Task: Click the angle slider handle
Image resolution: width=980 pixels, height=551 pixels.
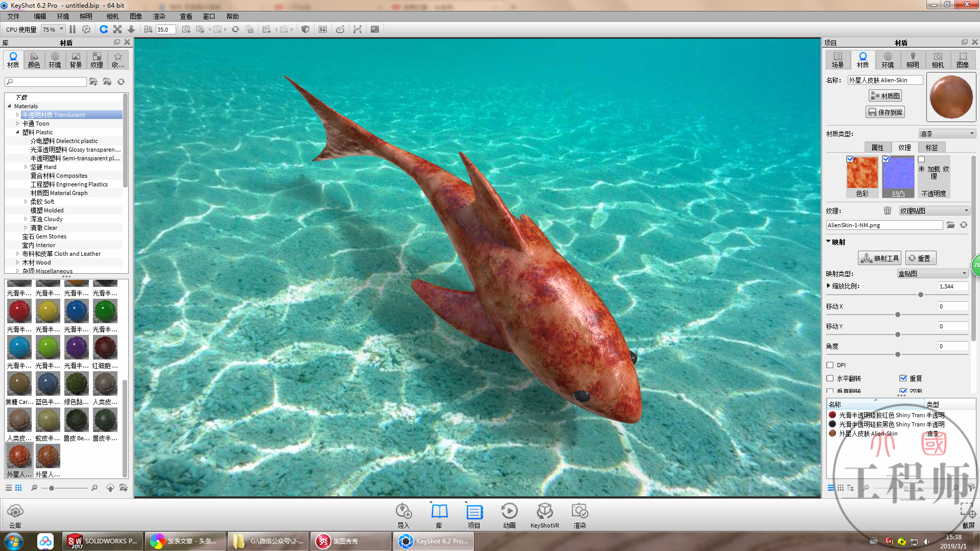Action: (x=898, y=354)
